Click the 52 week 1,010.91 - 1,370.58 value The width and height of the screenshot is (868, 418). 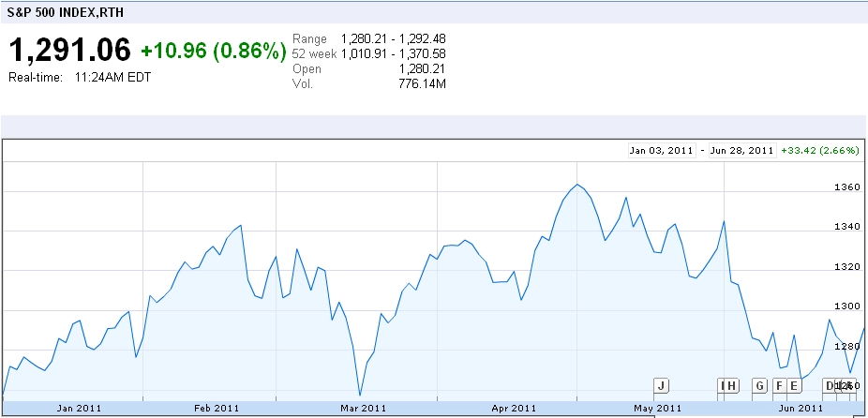click(x=394, y=54)
